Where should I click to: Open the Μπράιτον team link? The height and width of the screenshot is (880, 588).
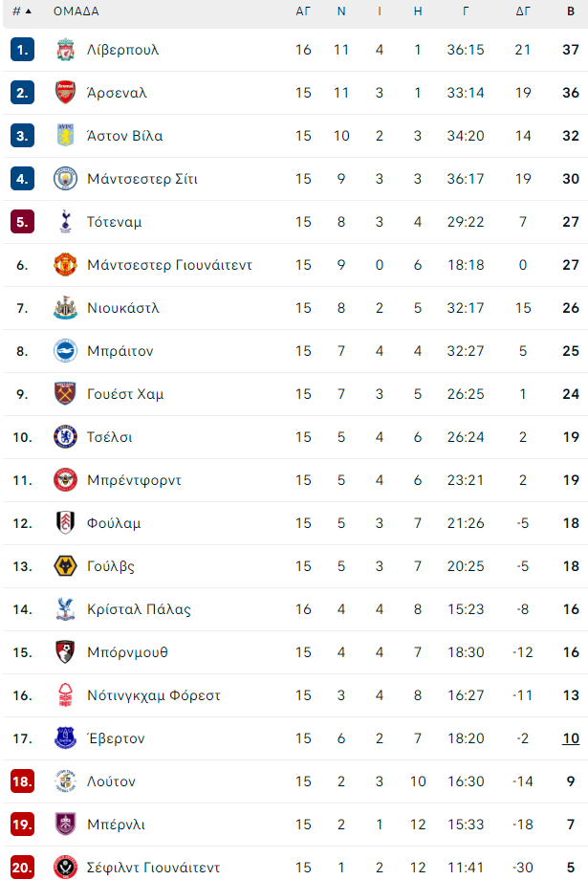[120, 351]
